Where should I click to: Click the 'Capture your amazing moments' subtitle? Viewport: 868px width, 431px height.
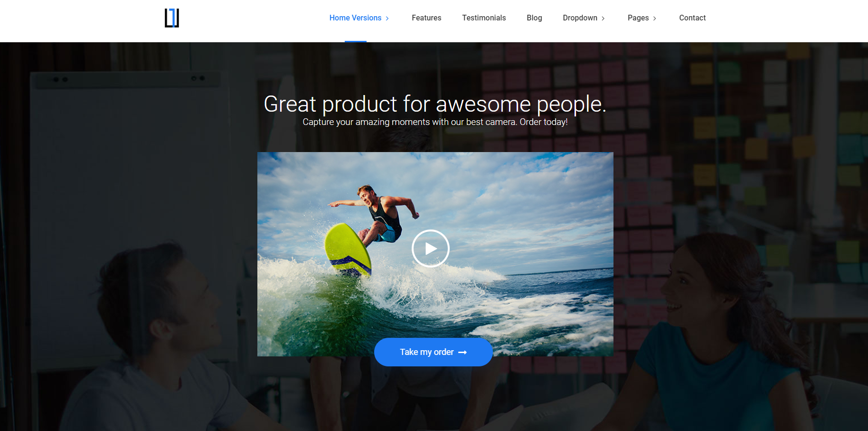click(434, 122)
